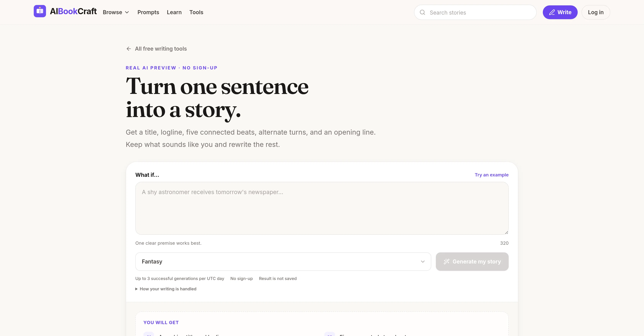This screenshot has width=644, height=336.
Task: Click the Log in button
Action: (x=596, y=12)
